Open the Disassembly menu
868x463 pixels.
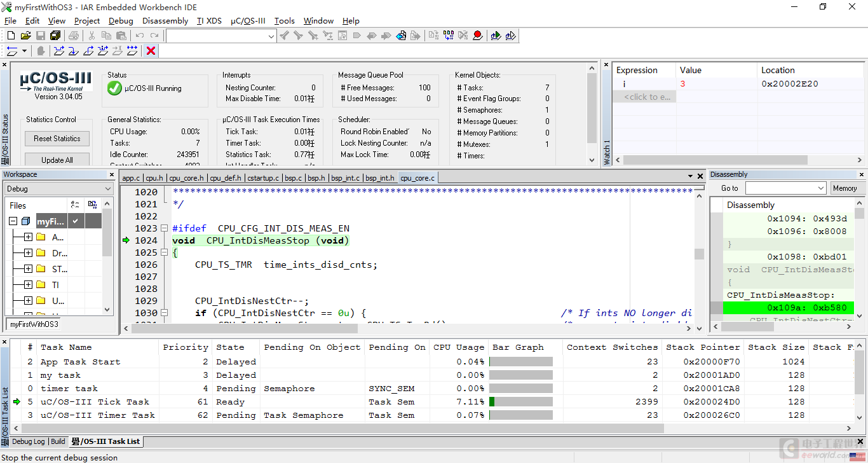pos(165,20)
